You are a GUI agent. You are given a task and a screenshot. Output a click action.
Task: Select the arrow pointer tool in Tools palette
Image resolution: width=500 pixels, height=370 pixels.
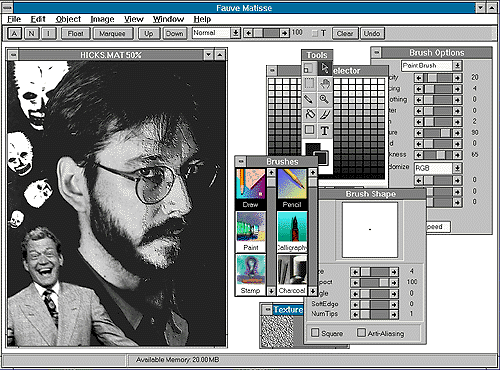pos(325,68)
